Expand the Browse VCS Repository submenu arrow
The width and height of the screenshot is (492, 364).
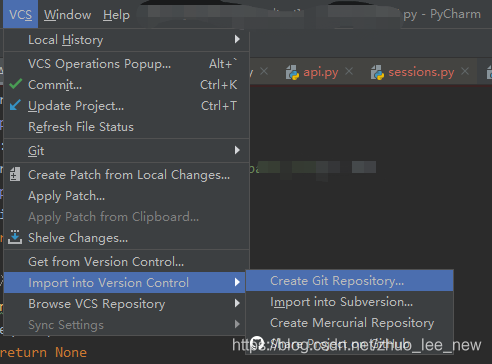tap(237, 303)
